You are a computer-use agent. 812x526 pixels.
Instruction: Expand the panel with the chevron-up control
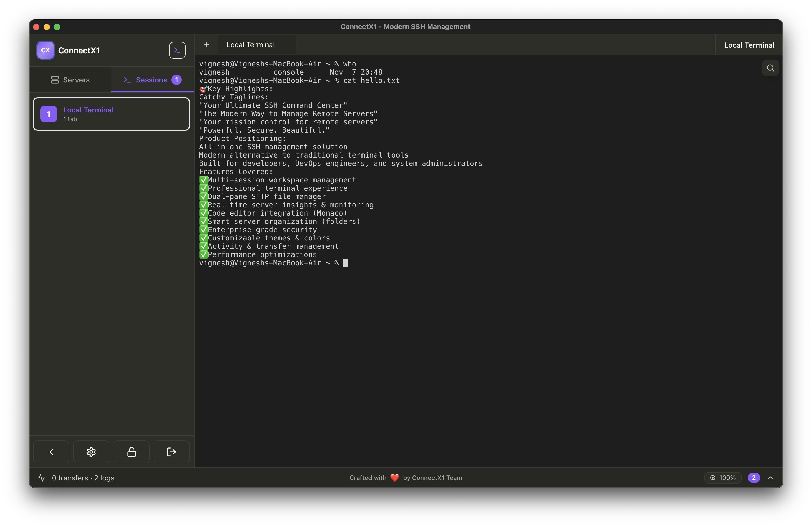point(771,478)
